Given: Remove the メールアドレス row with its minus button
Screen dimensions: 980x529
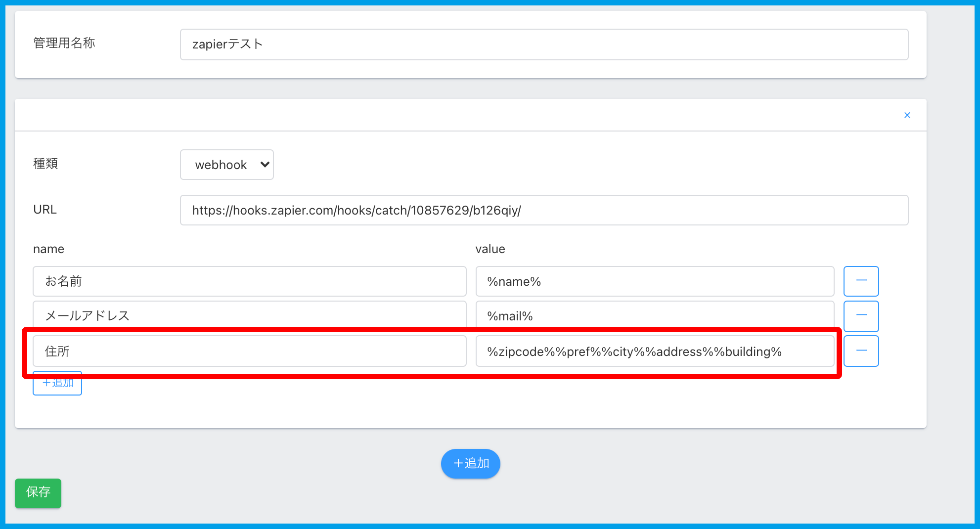Looking at the screenshot, I should point(861,315).
